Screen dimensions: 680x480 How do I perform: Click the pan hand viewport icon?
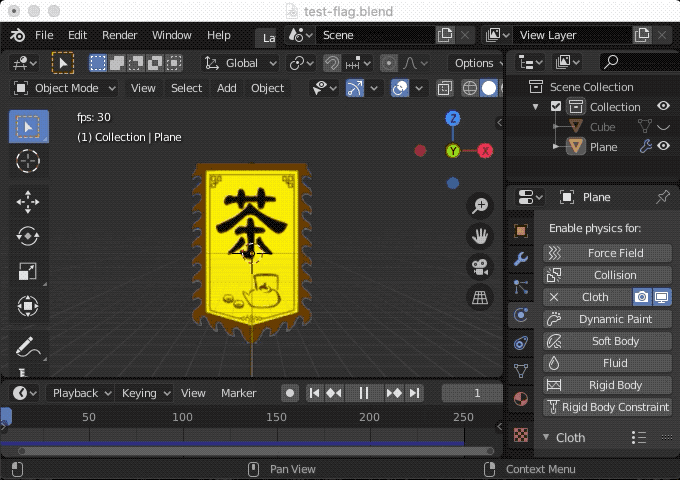coord(481,237)
